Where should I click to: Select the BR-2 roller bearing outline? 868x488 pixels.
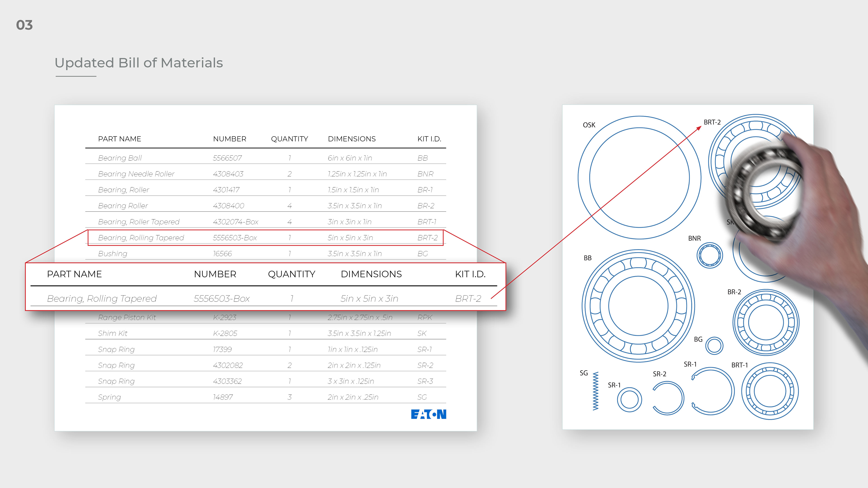[766, 322]
